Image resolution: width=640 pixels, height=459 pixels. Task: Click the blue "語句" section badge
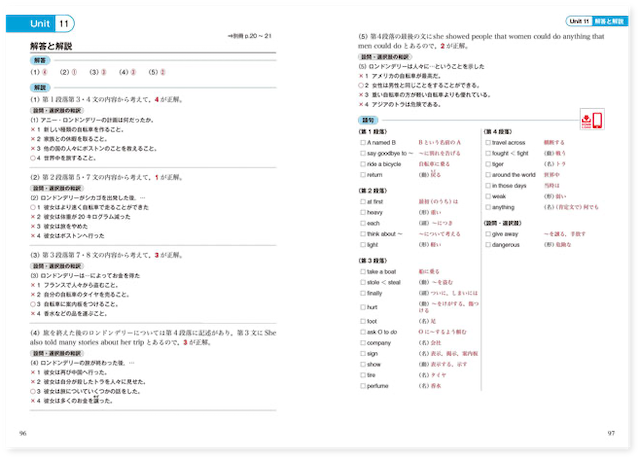pyautogui.click(x=368, y=120)
